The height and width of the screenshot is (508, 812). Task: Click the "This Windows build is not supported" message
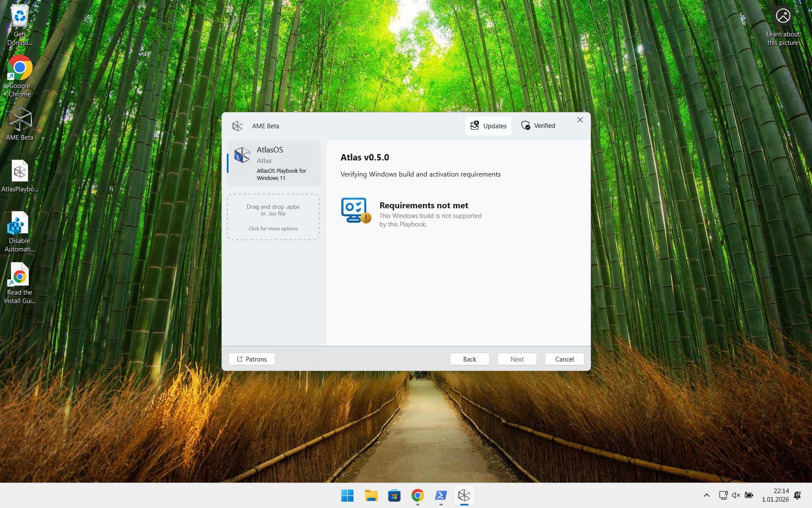(x=431, y=220)
